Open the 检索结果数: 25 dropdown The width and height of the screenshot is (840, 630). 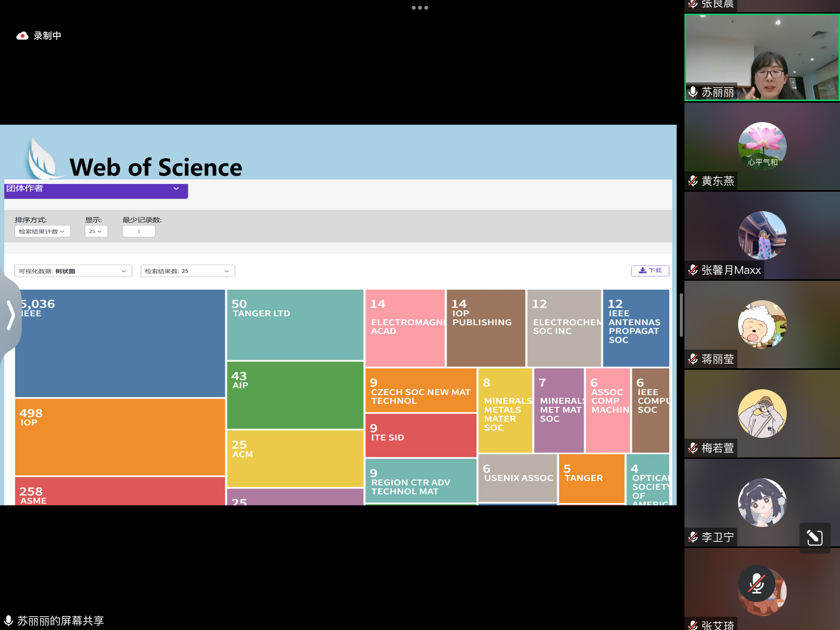[187, 271]
